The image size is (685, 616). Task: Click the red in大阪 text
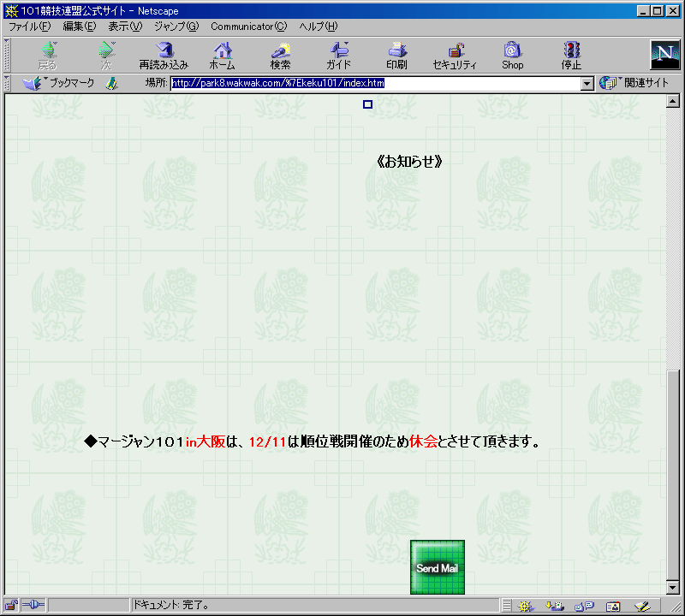pyautogui.click(x=205, y=441)
